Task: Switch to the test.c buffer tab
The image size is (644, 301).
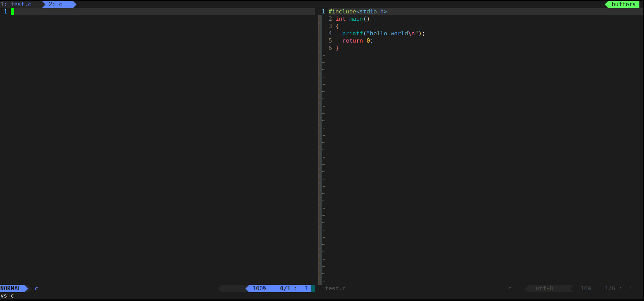Action: 16,4
